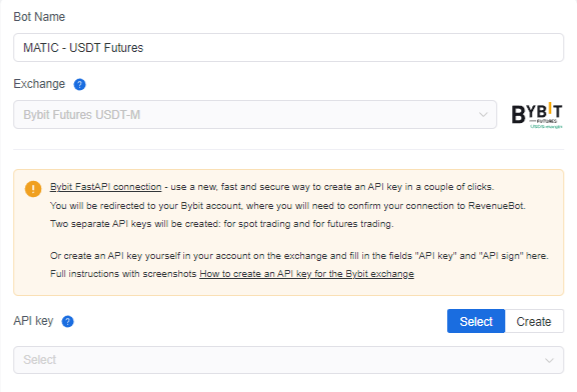The width and height of the screenshot is (577, 392).
Task: Open the Bybit Futures USDT-M exchange dropdown
Action: [x=255, y=115]
